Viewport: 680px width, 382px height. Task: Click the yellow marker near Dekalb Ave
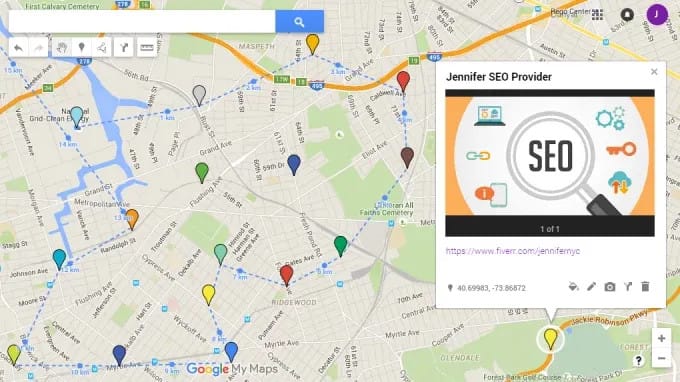click(209, 295)
